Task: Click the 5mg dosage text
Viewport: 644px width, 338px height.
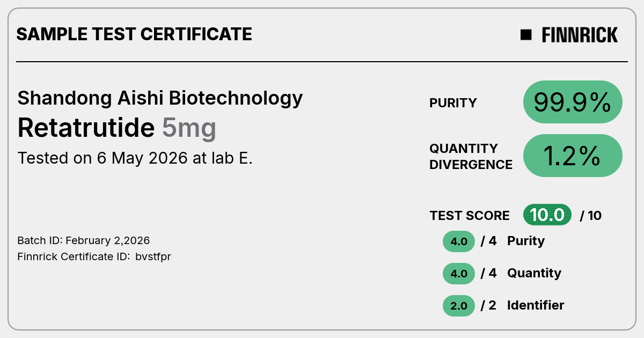Action: coord(189,129)
